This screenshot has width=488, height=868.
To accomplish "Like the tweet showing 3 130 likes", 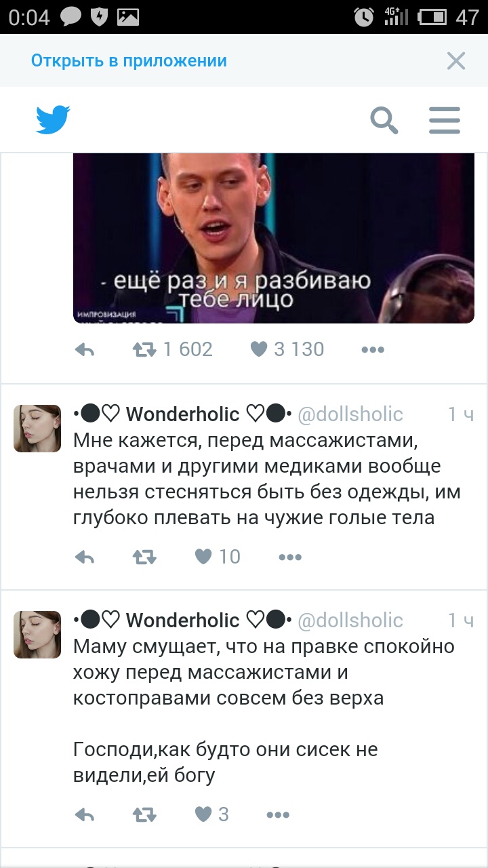I will click(259, 349).
